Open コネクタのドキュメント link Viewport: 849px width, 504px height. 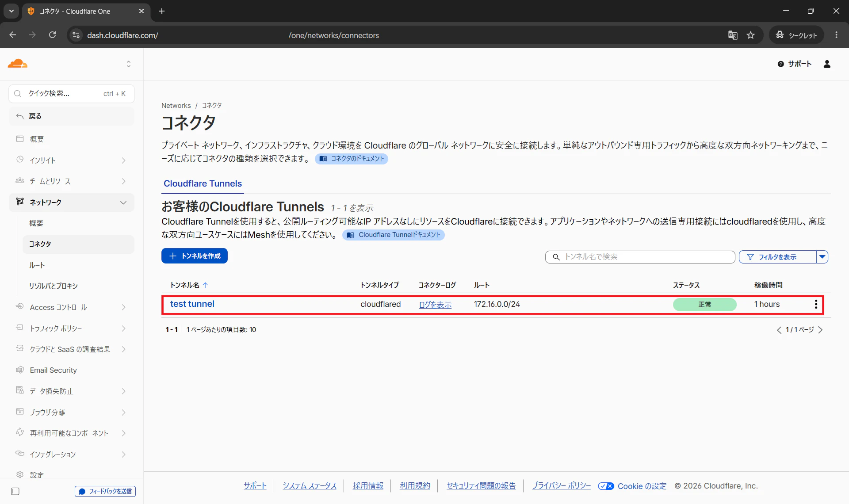coord(352,159)
